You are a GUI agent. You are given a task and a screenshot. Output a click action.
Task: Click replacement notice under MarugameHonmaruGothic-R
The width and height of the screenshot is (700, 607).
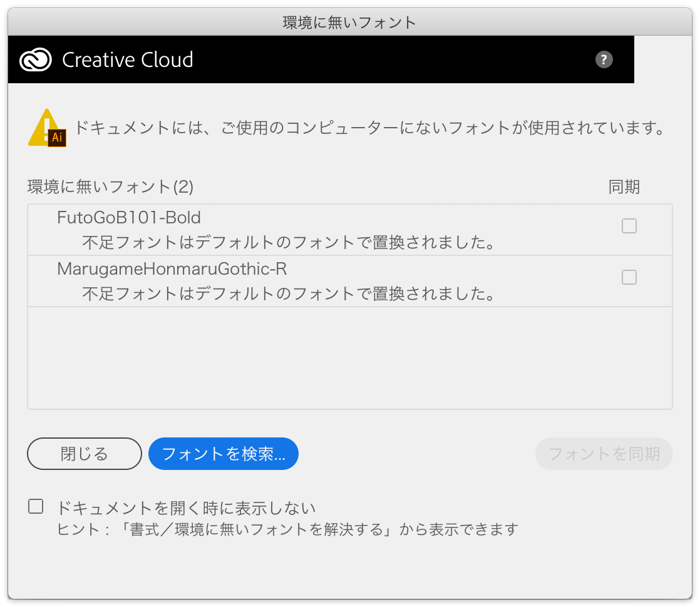point(289,293)
